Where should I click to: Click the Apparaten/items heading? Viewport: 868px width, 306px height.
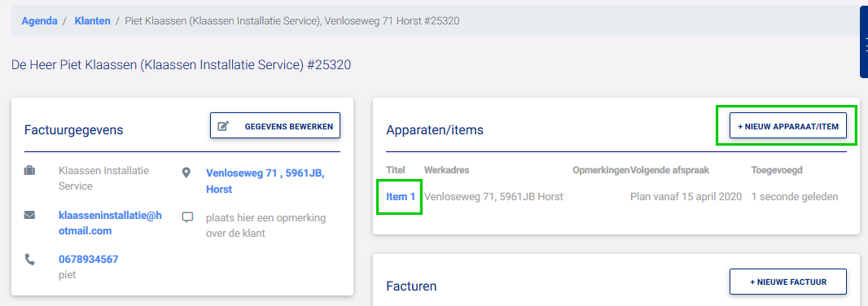pyautogui.click(x=435, y=130)
